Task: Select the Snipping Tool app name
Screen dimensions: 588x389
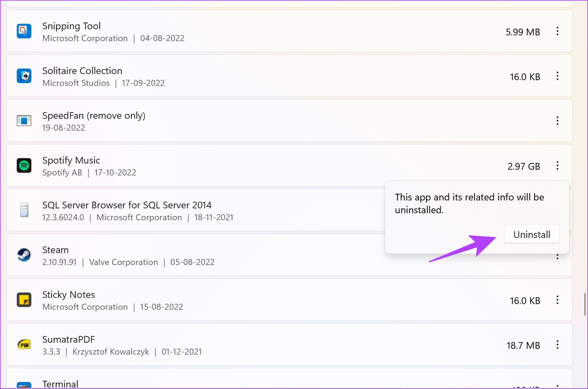Action: point(71,26)
